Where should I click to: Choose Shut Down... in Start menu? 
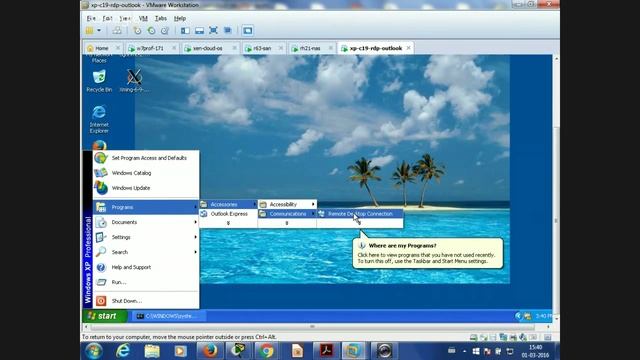146,301
